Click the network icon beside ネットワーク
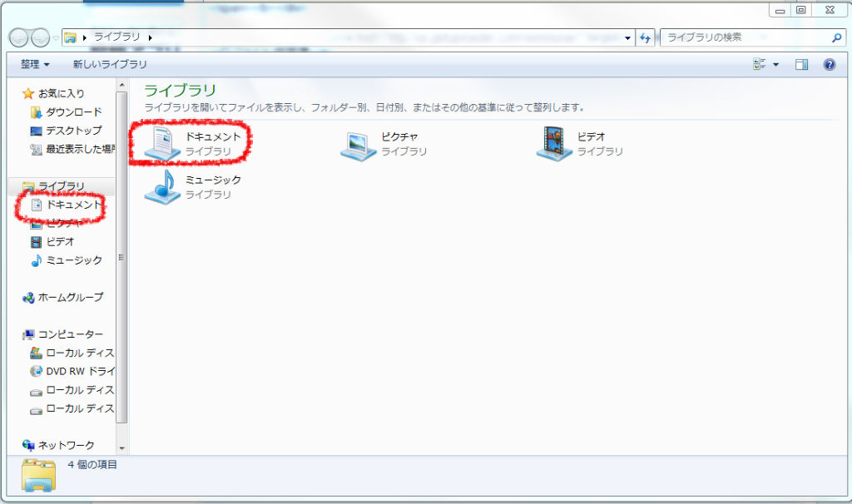Viewport: 852px width, 504px height. click(x=28, y=445)
